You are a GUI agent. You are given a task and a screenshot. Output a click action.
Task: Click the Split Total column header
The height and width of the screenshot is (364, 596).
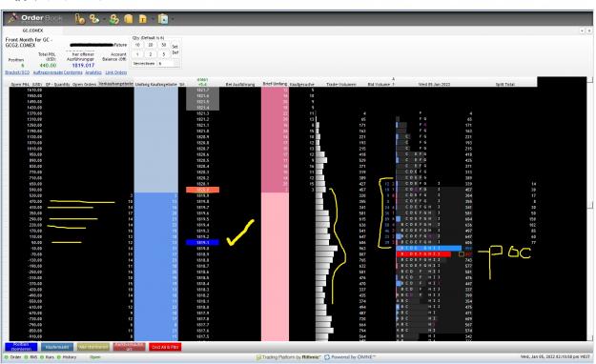tap(504, 85)
